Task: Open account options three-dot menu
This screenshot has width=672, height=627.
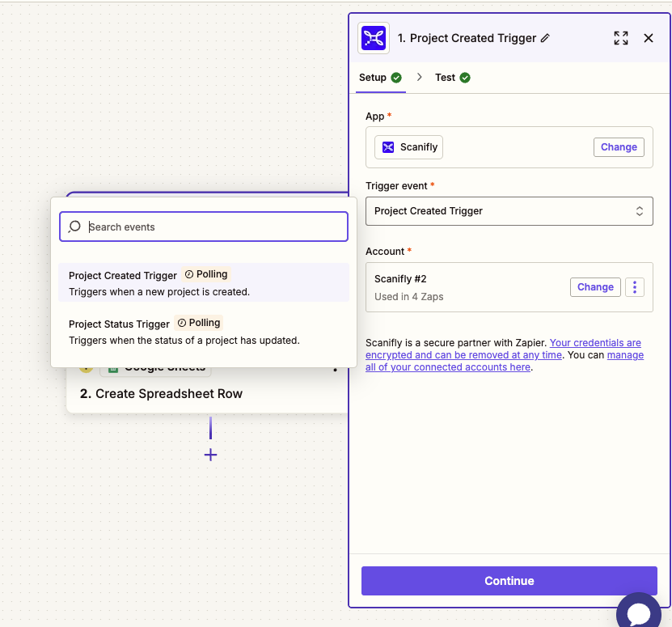Action: pyautogui.click(x=635, y=287)
